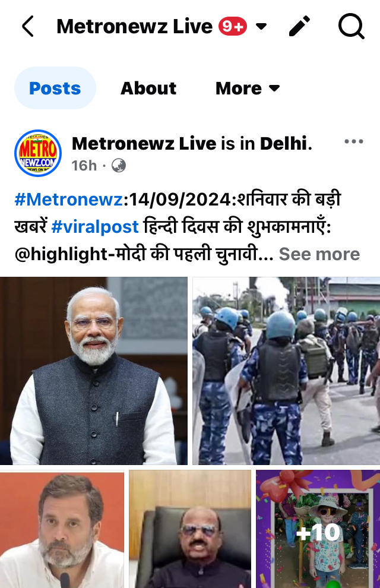Open the red 9+ notifications badge

pos(233,26)
